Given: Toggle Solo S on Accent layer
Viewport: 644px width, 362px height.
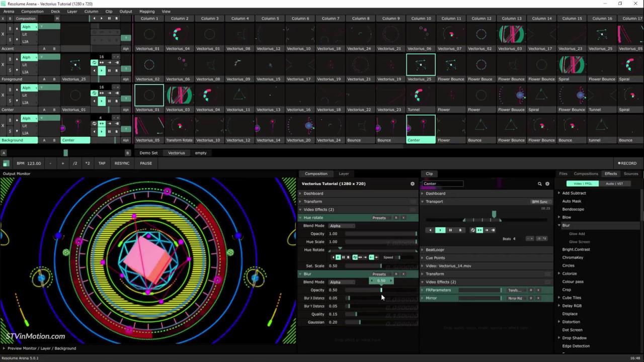Looking at the screenshot, I should point(10,39).
